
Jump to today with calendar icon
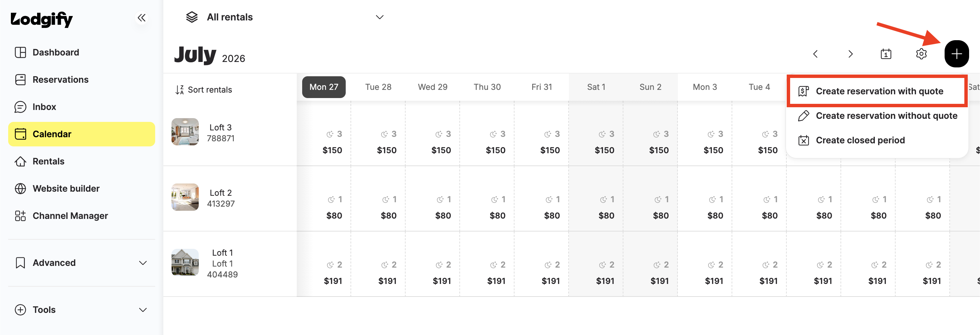coord(886,54)
